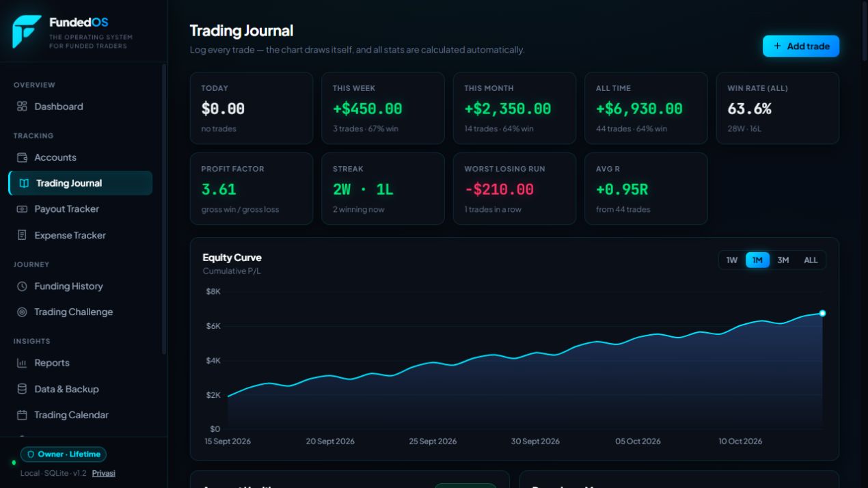Click the FundedOS logo icon
This screenshot has height=488, width=868.
coord(27,31)
